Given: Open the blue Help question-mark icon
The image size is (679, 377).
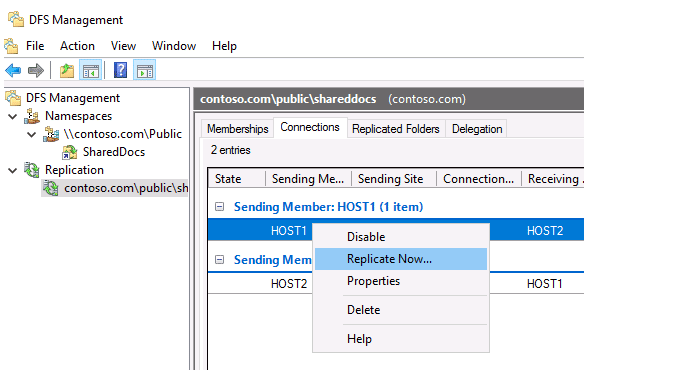Looking at the screenshot, I should pyautogui.click(x=120, y=70).
